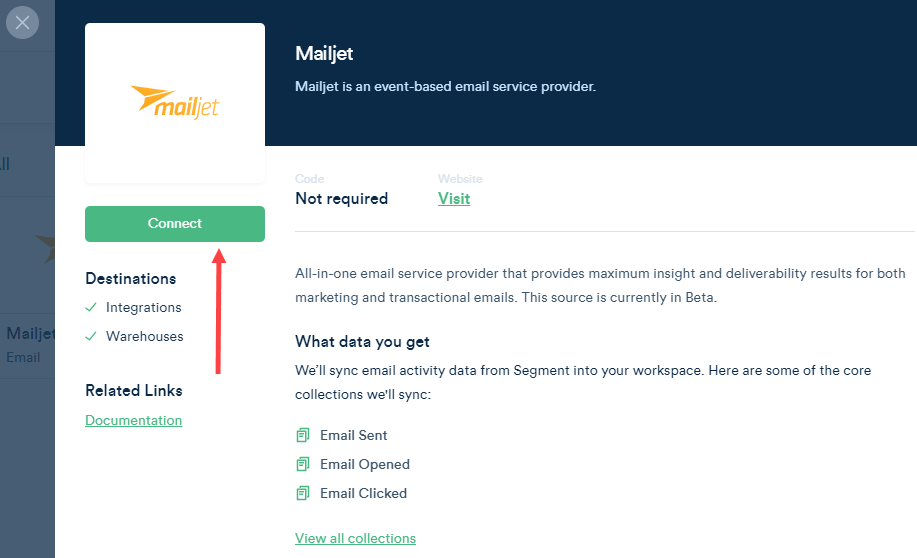
Task: Click the Integrations checkmark icon
Action: pyautogui.click(x=91, y=307)
